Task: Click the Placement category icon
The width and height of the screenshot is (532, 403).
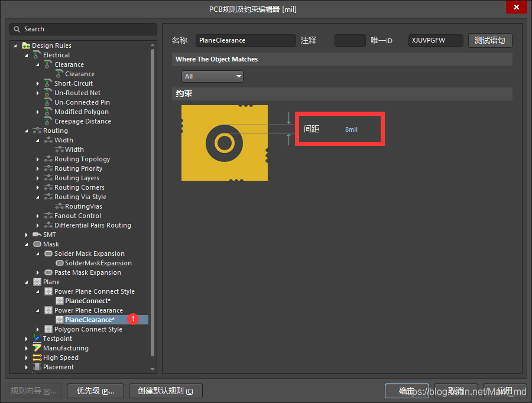Action: (x=37, y=367)
